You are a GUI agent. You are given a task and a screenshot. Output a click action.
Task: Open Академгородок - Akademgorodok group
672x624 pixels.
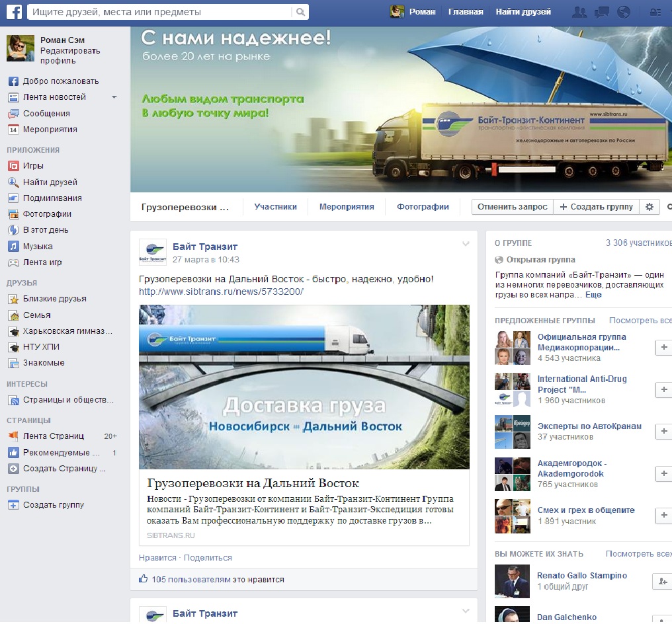572,469
